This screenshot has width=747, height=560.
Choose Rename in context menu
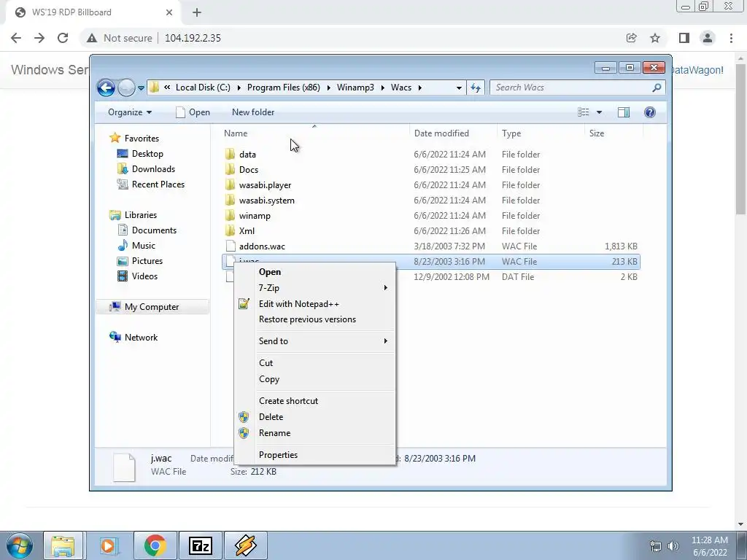click(x=315, y=433)
